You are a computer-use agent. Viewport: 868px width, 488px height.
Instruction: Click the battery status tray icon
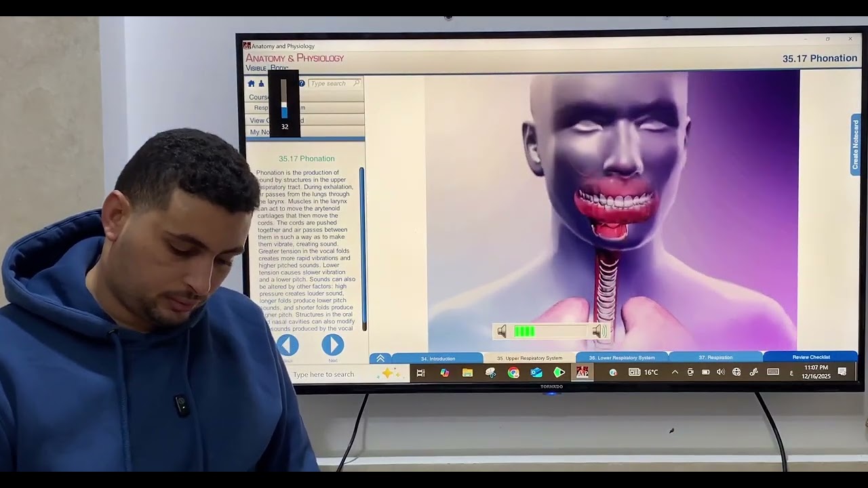[x=706, y=372]
